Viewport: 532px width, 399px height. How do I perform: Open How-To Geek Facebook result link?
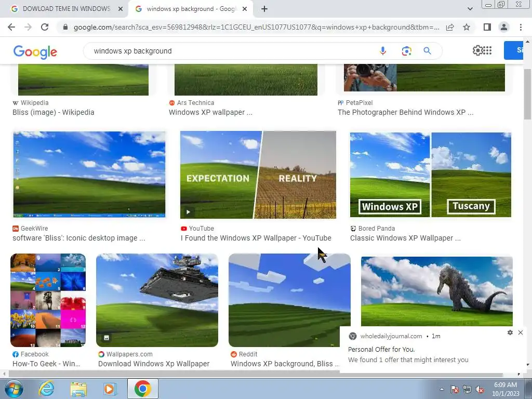[x=46, y=364]
